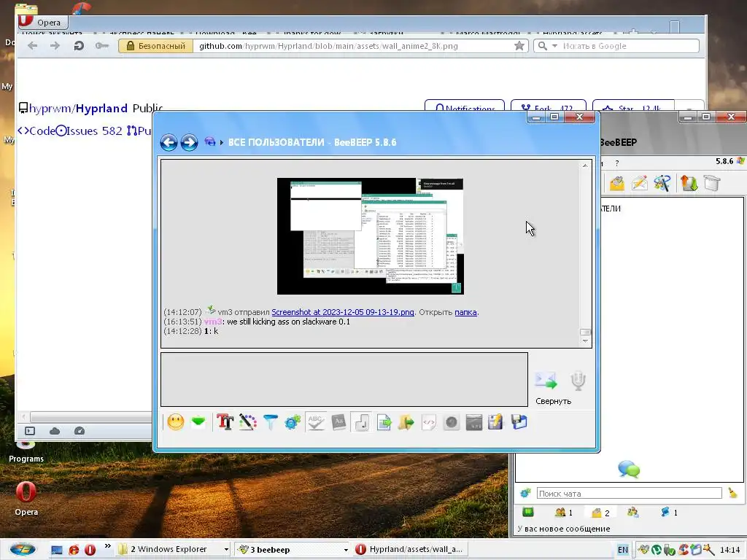This screenshot has height=560, width=747.
Task: Open the Windows Explorer taskbar group dropdown
Action: tap(226, 550)
